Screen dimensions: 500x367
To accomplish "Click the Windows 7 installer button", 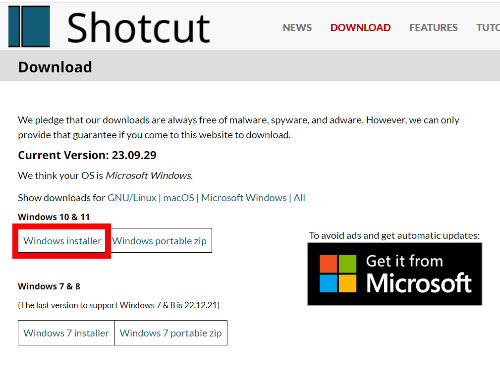I will 66,333.
